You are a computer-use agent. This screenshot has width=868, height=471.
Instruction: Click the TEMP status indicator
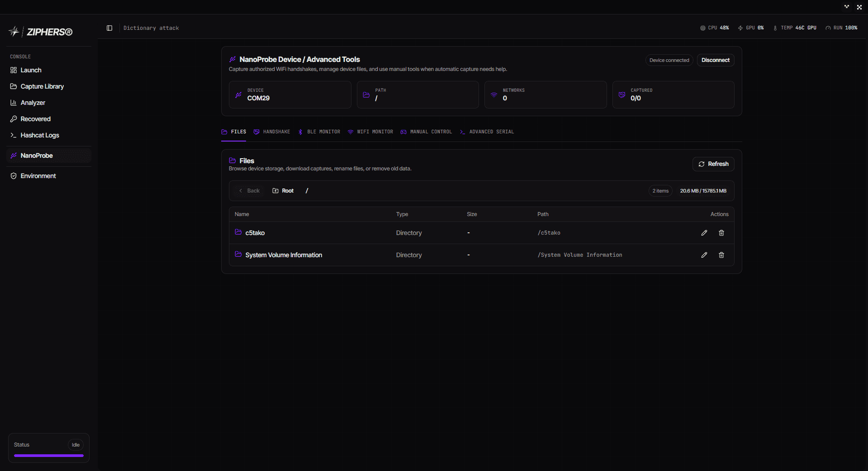point(795,28)
